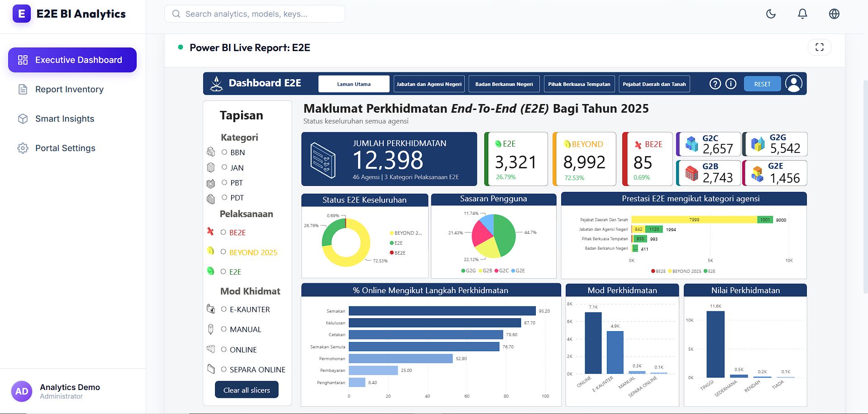Viewport: 868px width, 414px height.
Task: Select E2E pelaksanaan radio button
Action: (223, 271)
